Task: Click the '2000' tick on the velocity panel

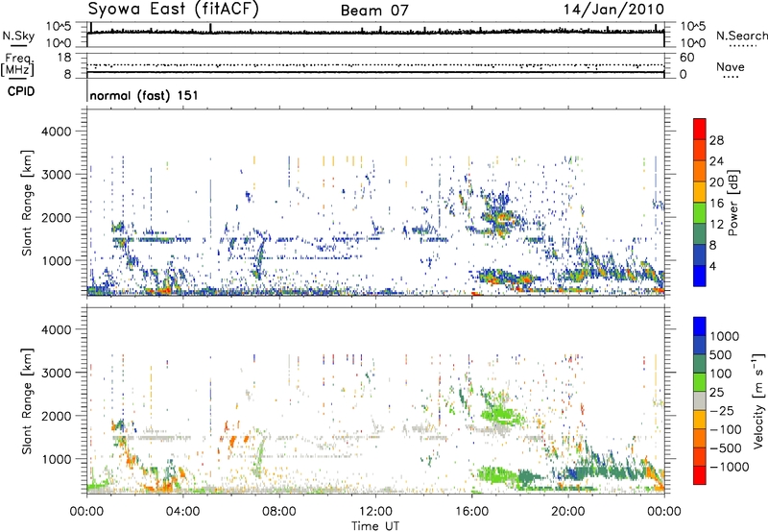Action: pos(56,416)
